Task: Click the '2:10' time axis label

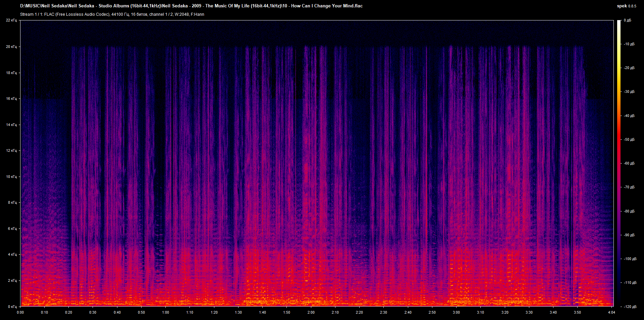Action: pyautogui.click(x=335, y=313)
